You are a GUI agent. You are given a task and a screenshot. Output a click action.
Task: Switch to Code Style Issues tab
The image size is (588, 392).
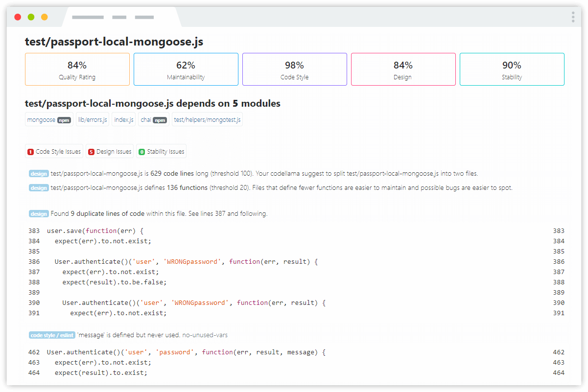click(x=54, y=152)
